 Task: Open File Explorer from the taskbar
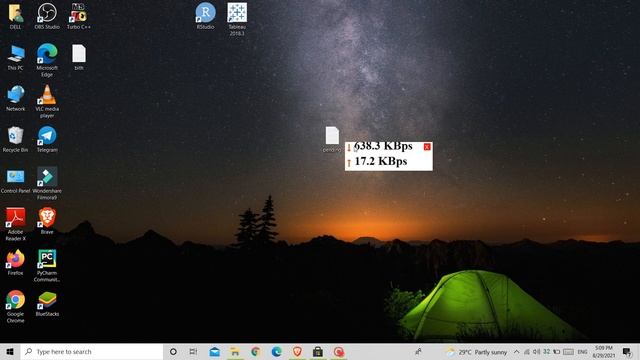235,351
